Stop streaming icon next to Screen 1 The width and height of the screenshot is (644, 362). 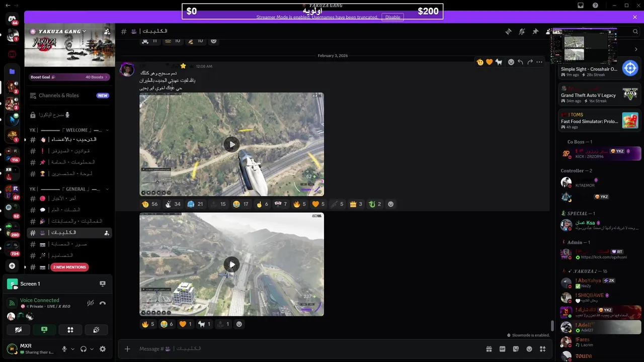pos(103,284)
